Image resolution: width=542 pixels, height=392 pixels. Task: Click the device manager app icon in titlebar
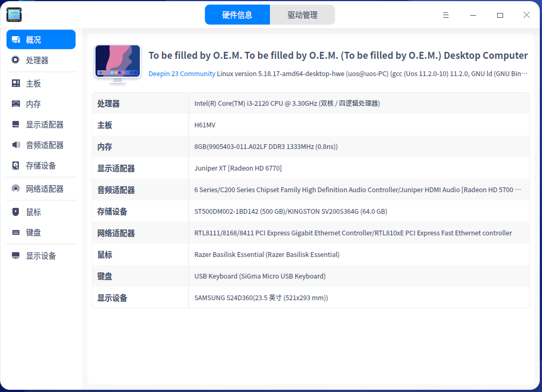coord(13,15)
